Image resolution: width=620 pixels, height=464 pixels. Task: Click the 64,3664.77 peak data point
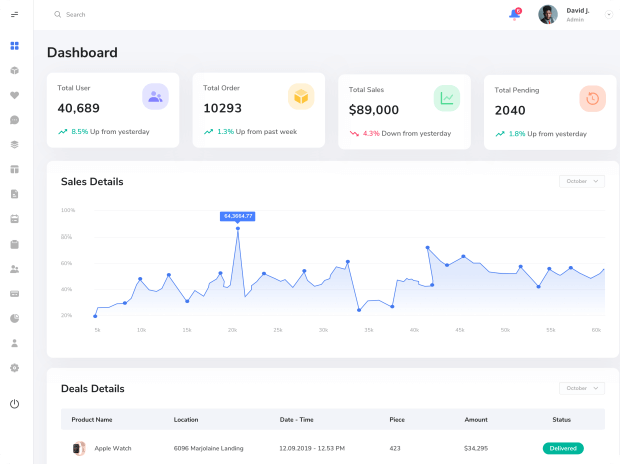click(238, 229)
